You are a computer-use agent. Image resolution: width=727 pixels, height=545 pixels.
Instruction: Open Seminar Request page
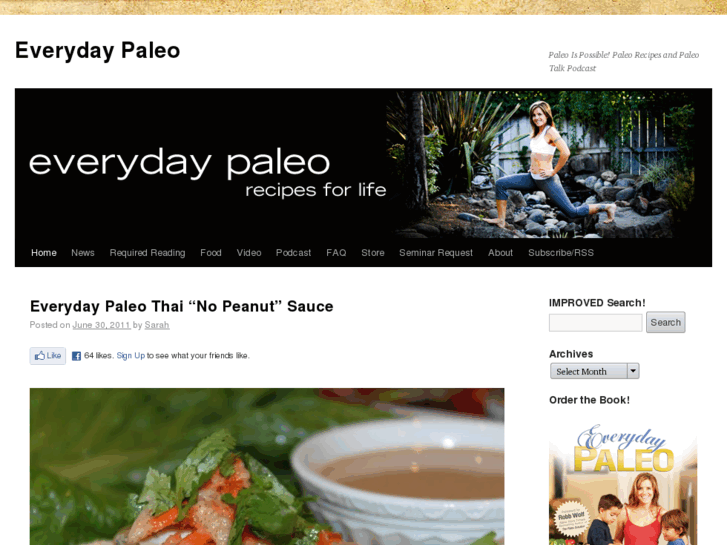pos(436,253)
